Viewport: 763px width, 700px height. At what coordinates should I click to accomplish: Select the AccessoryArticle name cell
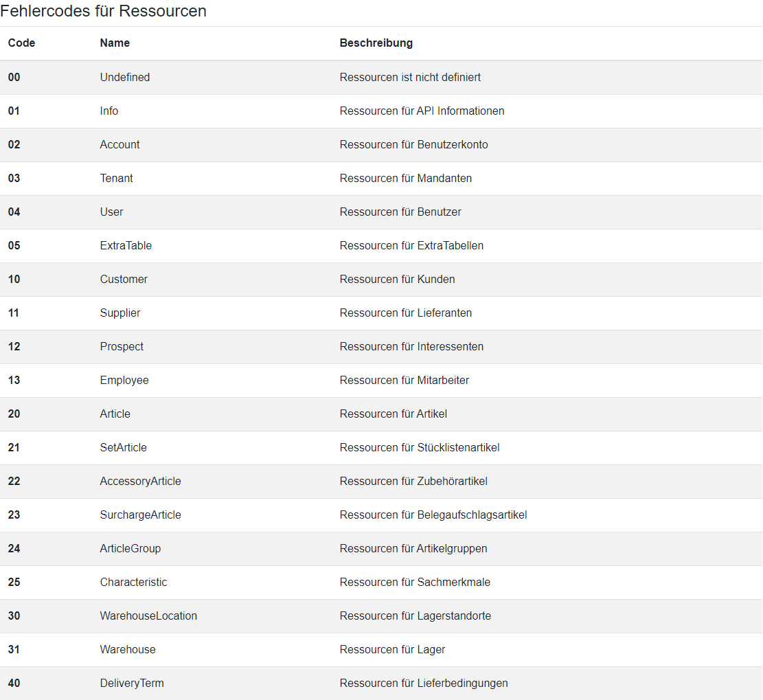[x=140, y=481]
